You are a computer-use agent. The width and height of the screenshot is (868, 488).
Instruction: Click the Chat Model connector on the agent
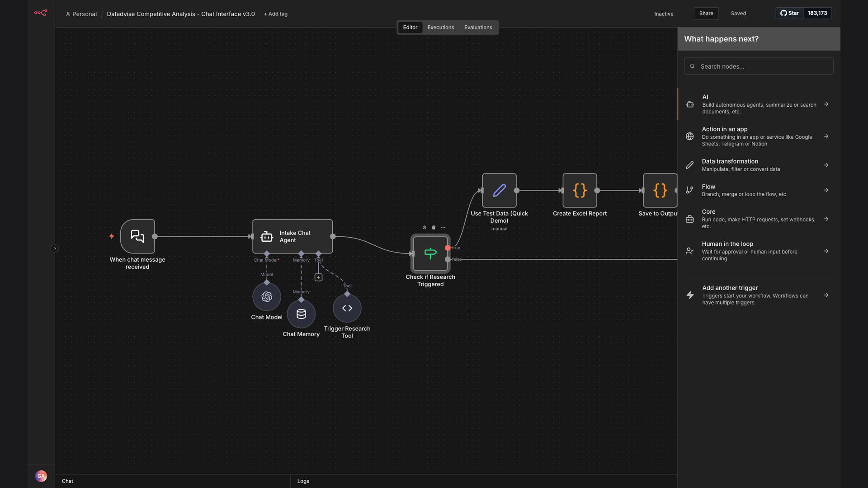[267, 253]
